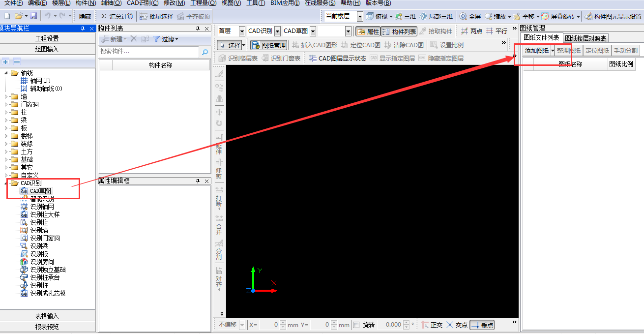Toggle 构件列表 panel button
Image resolution: width=644 pixels, height=334 pixels.
click(399, 31)
